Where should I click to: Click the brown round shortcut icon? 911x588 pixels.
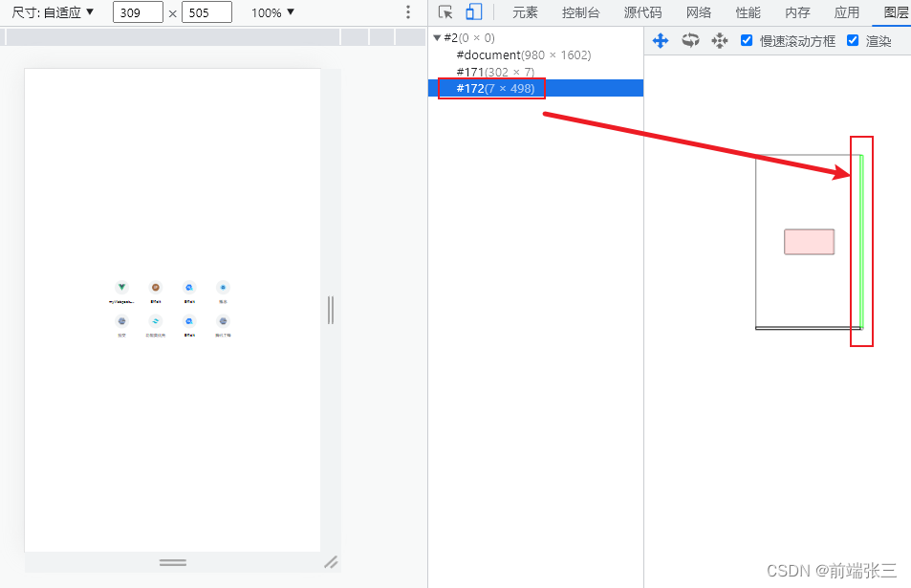(155, 287)
